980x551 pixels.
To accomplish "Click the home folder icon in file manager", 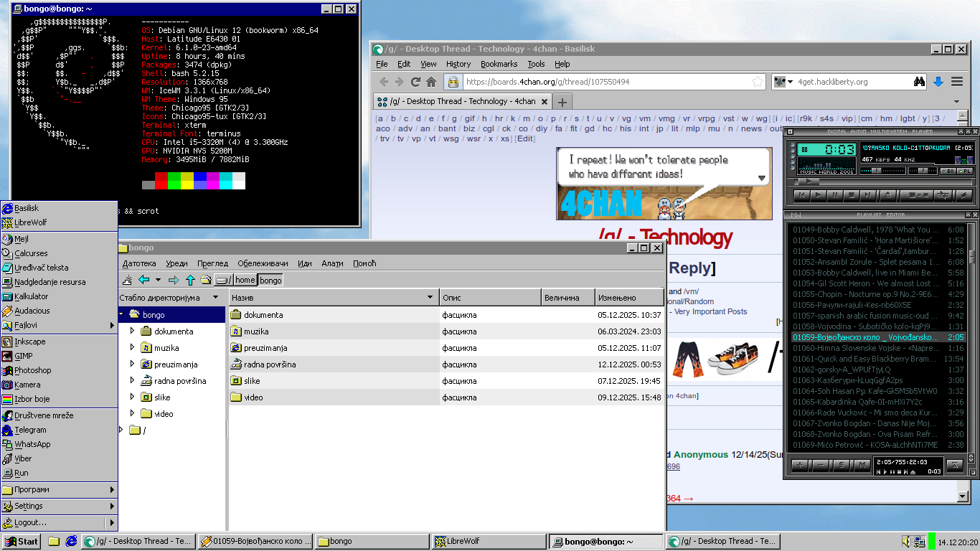I will pyautogui.click(x=206, y=280).
